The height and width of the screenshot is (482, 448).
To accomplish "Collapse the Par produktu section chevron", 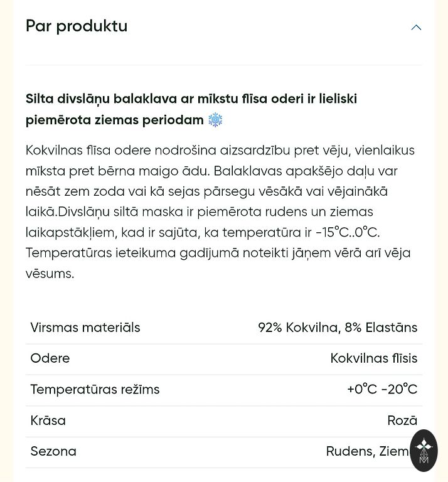I will coord(416,27).
